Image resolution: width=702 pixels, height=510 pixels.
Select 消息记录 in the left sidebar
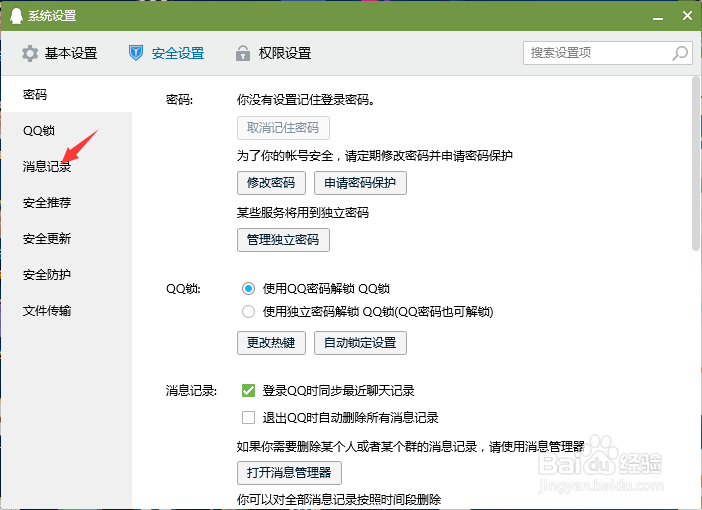tap(67, 167)
